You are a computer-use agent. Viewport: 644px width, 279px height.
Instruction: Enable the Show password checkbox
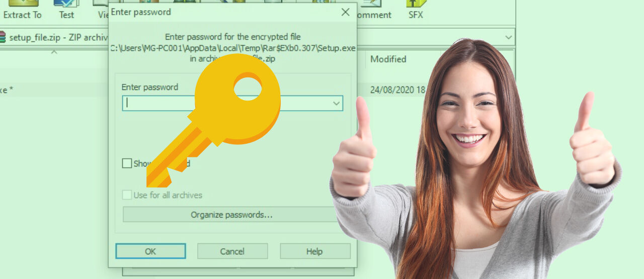(x=127, y=163)
